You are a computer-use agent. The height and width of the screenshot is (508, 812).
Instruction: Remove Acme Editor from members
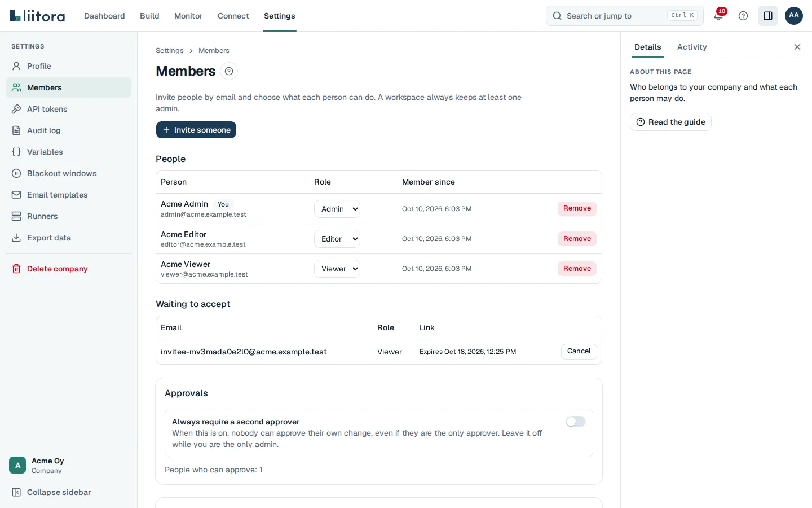[x=577, y=239]
